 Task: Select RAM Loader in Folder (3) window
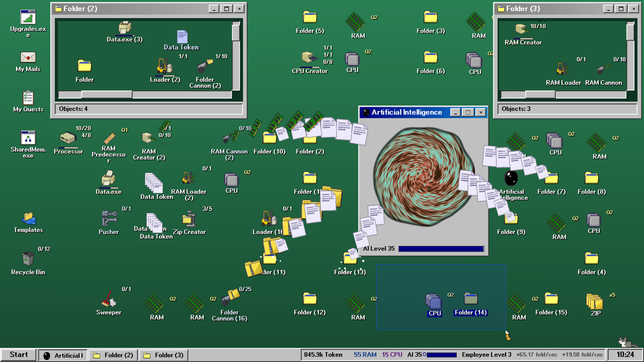point(563,69)
